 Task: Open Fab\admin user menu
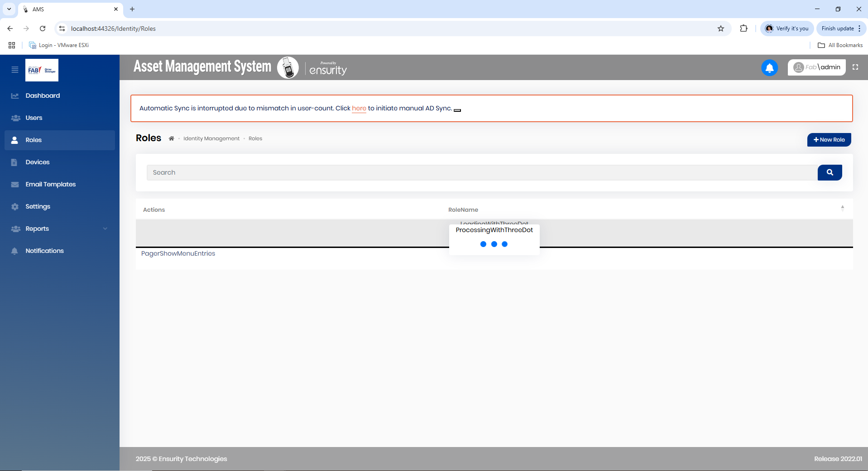pos(816,67)
